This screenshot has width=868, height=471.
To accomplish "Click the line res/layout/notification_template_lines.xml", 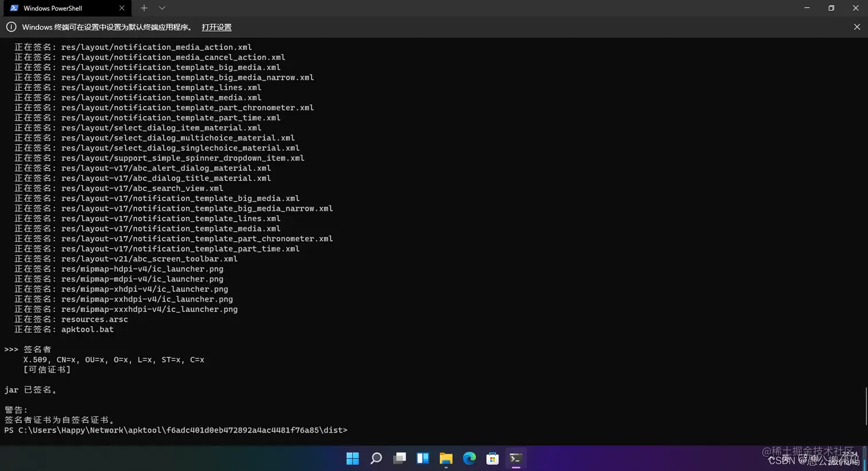I will tap(138, 88).
